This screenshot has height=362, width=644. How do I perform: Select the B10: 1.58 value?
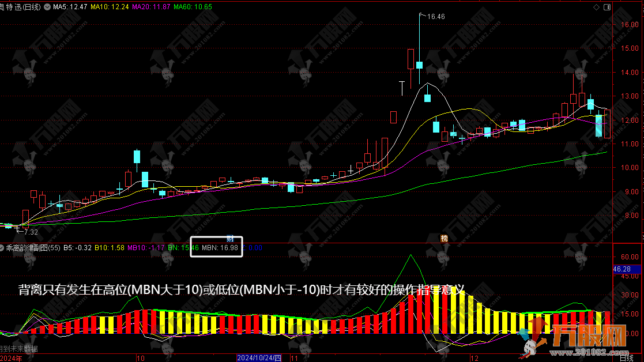pos(109,248)
